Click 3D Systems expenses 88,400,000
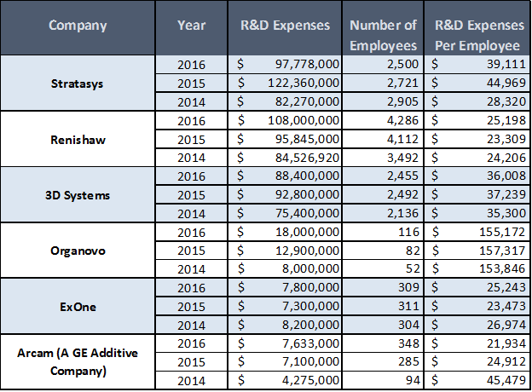This screenshot has width=532, height=392. [285, 176]
